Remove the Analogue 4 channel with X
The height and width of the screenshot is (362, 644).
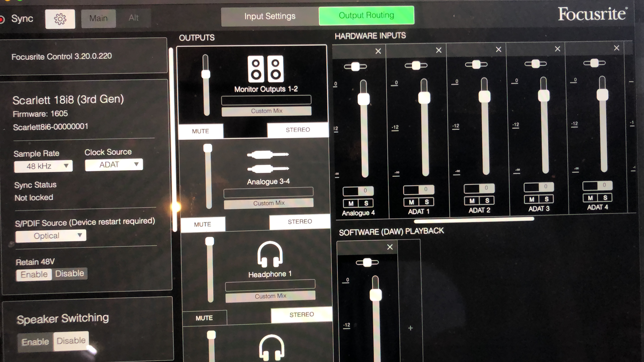378,51
